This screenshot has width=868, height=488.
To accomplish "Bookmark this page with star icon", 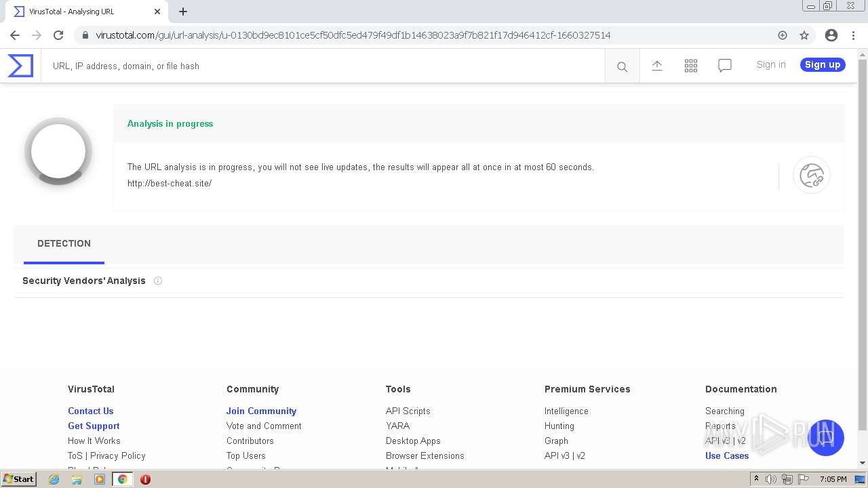I will click(804, 35).
